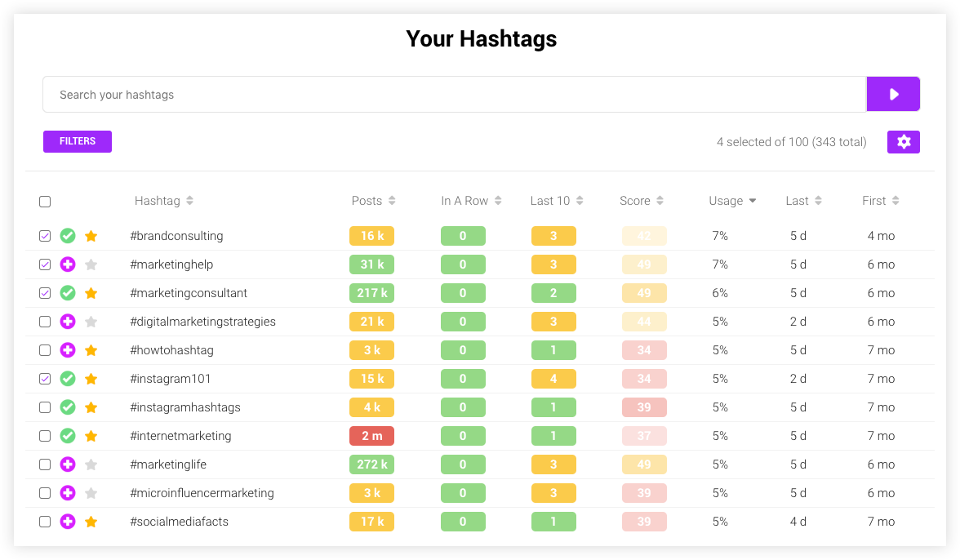This screenshot has width=960, height=560.
Task: Sort by the Hashtag column header
Action: (164, 200)
